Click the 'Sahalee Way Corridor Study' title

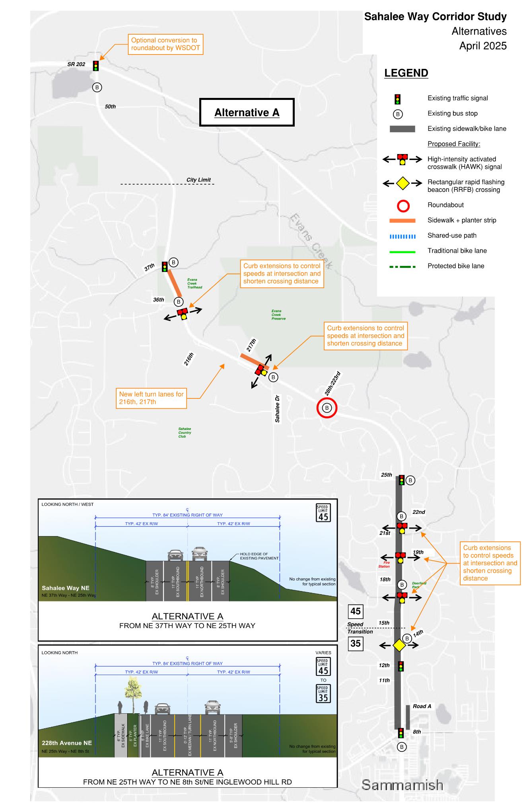pyautogui.click(x=436, y=17)
